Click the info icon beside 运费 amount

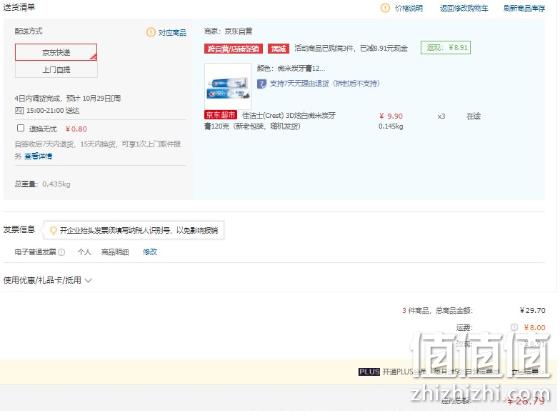click(514, 327)
